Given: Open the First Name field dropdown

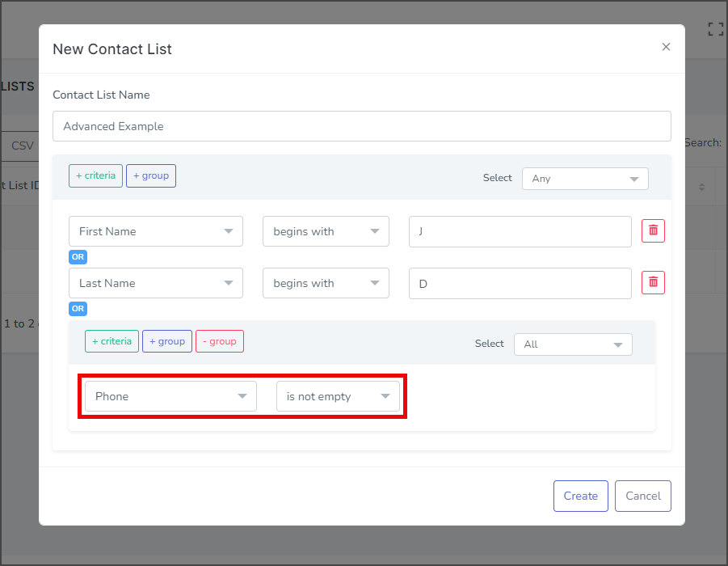Looking at the screenshot, I should (x=156, y=231).
